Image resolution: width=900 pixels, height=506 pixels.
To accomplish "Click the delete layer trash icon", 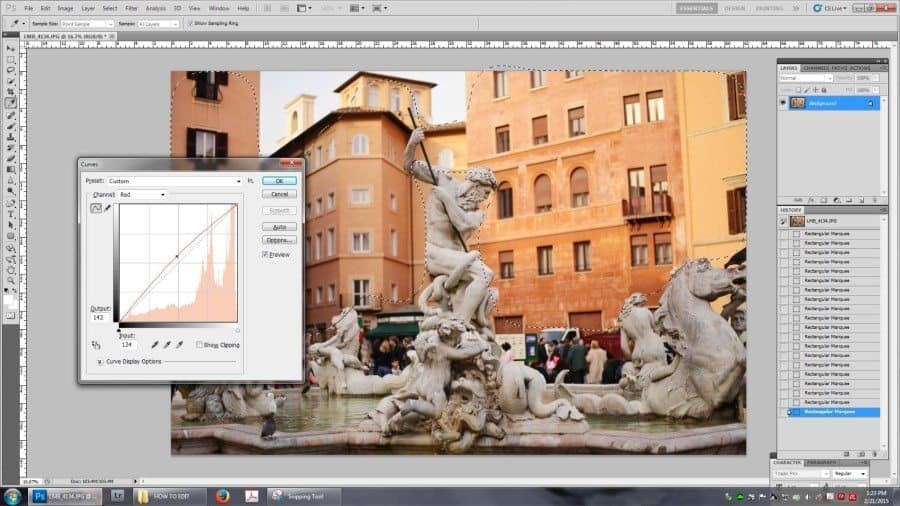I will tap(874, 200).
